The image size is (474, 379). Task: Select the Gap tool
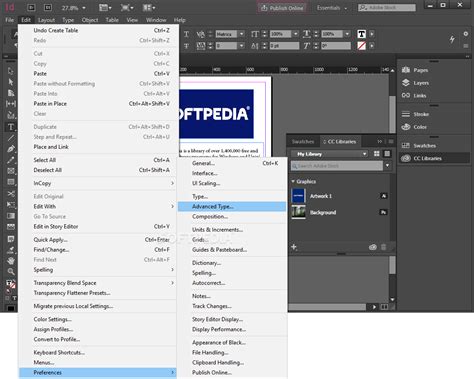11,104
